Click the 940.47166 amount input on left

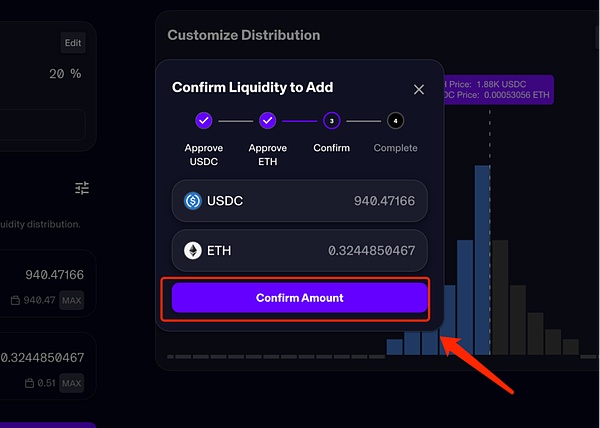54,274
